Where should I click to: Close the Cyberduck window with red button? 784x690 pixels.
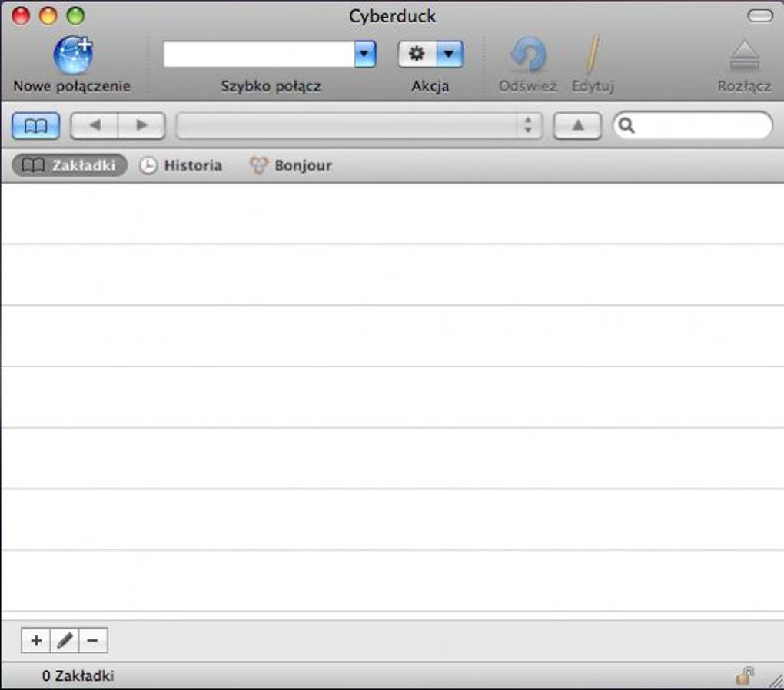click(x=21, y=15)
